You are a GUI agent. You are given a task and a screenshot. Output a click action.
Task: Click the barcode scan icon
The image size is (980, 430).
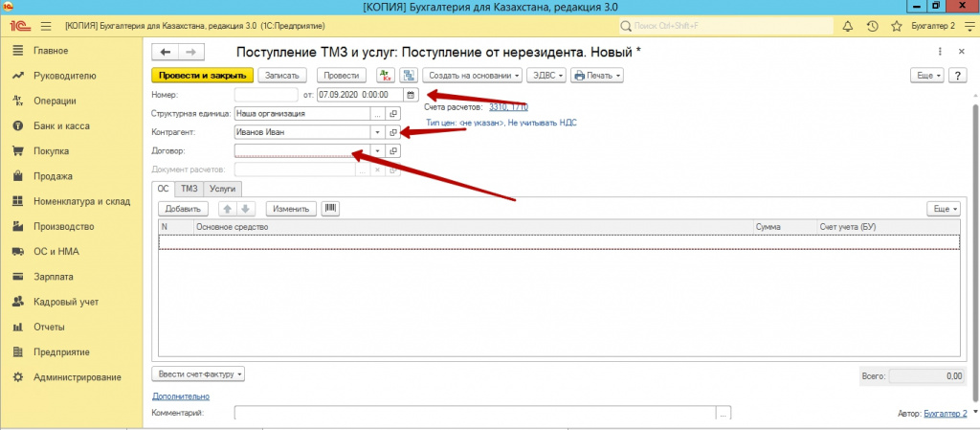(330, 209)
